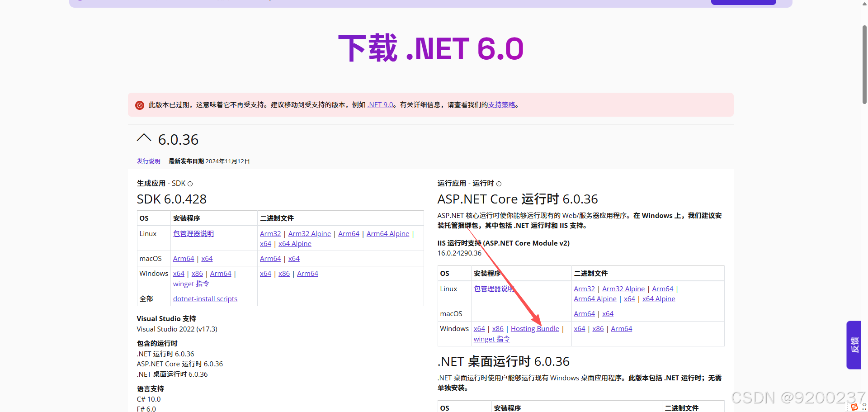Click the page vertical scrollbar thumb
This screenshot has height=412, width=868.
click(x=864, y=65)
